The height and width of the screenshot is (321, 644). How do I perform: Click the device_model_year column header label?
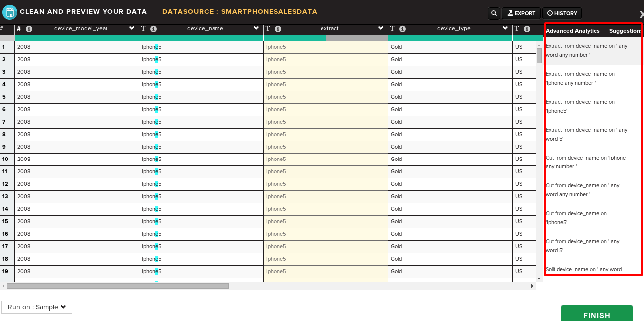pyautogui.click(x=81, y=28)
